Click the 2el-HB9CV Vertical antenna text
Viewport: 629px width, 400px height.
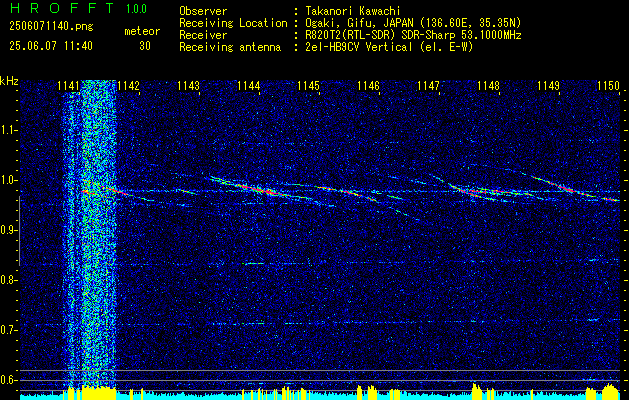[x=389, y=47]
